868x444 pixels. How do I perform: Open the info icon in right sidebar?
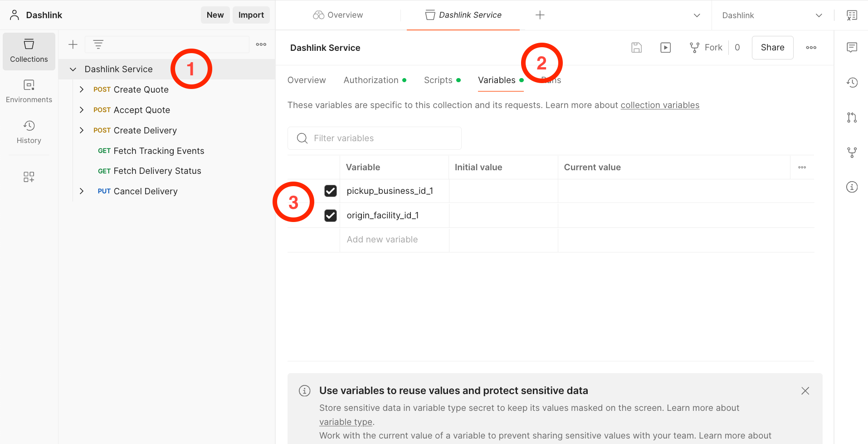[852, 187]
